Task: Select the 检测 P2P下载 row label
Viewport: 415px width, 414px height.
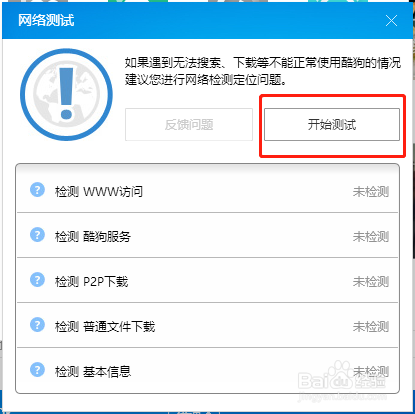Action: point(91,281)
